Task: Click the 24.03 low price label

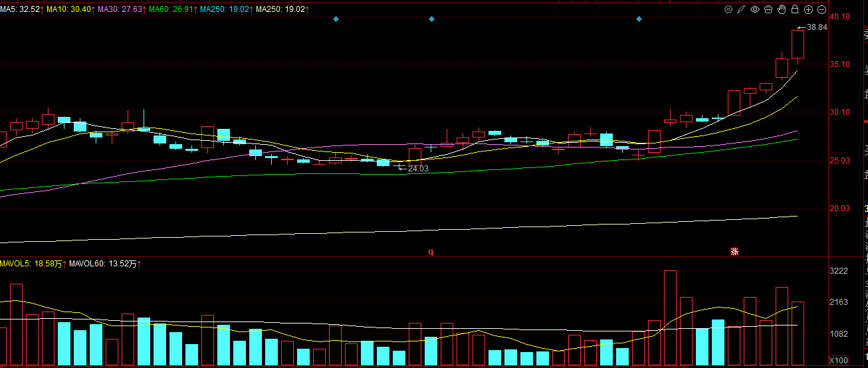Action: click(418, 169)
